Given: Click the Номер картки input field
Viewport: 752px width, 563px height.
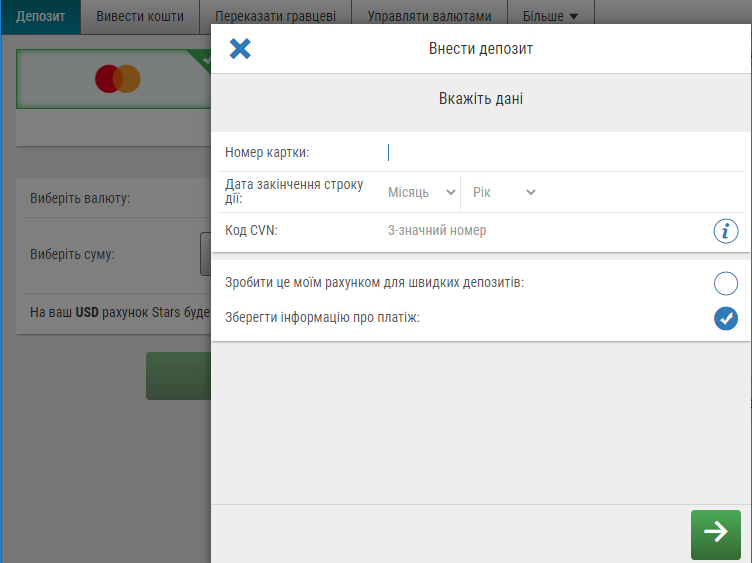Looking at the screenshot, I should pos(560,152).
